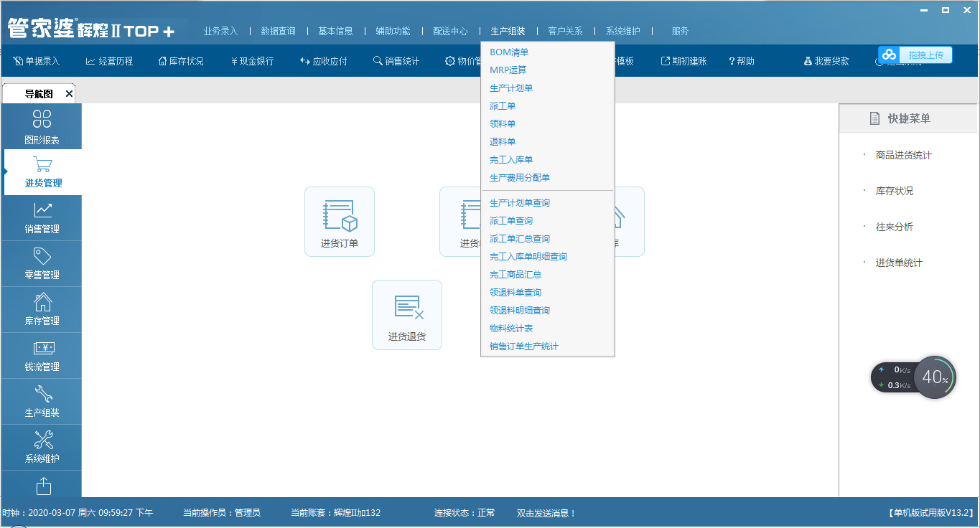This screenshot has width=980, height=528.
Task: Open the 系统维护 top menu
Action: [x=622, y=32]
